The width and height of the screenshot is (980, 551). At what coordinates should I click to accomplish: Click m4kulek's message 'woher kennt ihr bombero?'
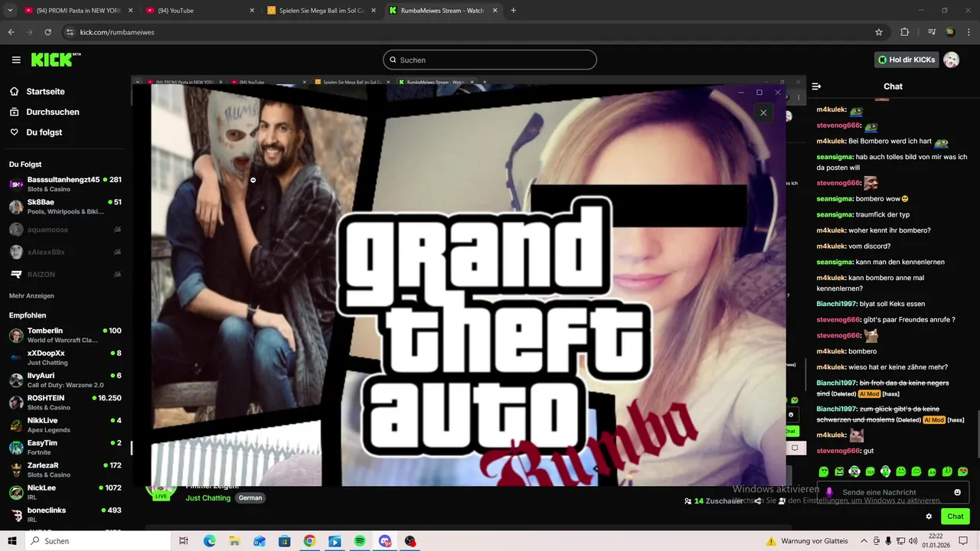[x=890, y=230]
